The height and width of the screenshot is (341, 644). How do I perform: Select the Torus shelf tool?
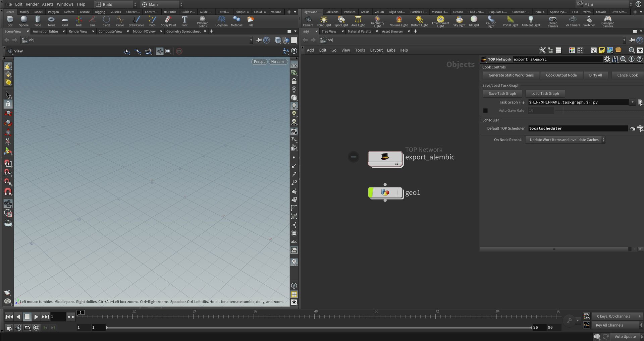[x=51, y=21]
